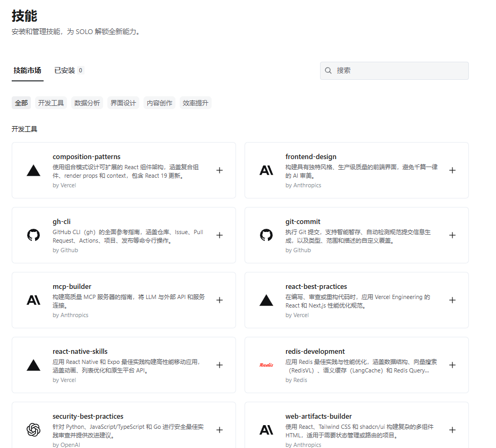Select the 效率提升 filter chip
The width and height of the screenshot is (496, 448).
coord(196,103)
